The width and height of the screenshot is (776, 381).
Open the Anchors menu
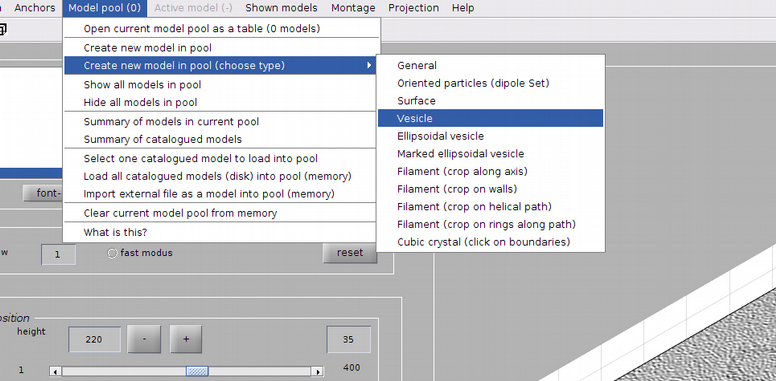35,8
